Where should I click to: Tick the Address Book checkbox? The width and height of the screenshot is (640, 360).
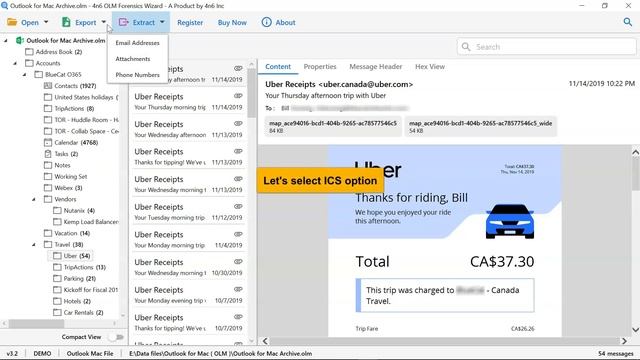click(x=29, y=52)
